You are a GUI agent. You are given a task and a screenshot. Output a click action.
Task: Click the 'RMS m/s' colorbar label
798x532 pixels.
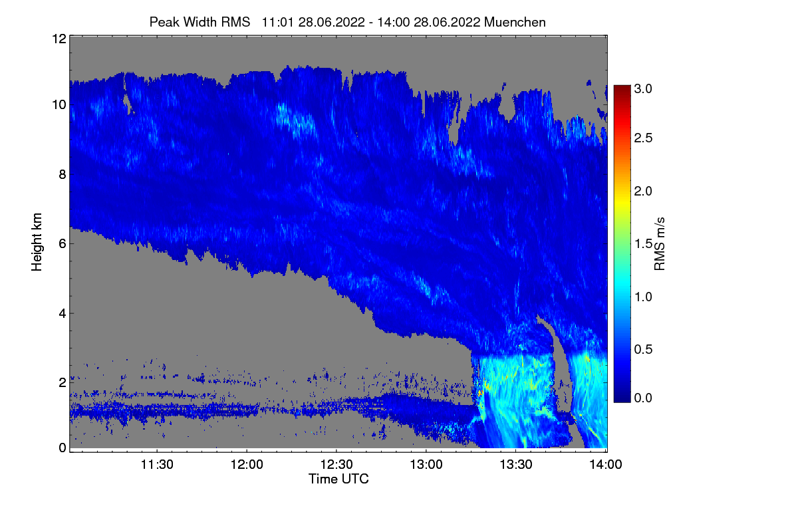[x=660, y=243]
